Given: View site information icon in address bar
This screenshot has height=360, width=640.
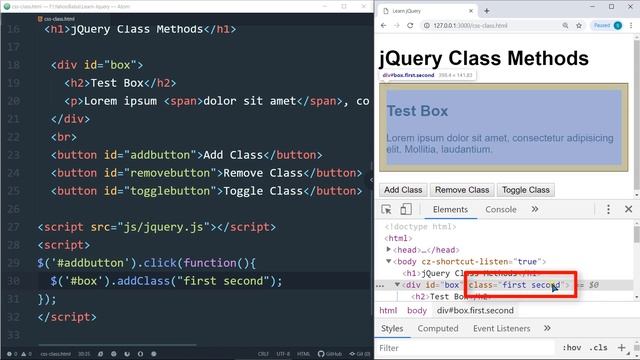Looking at the screenshot, I should [427, 25].
